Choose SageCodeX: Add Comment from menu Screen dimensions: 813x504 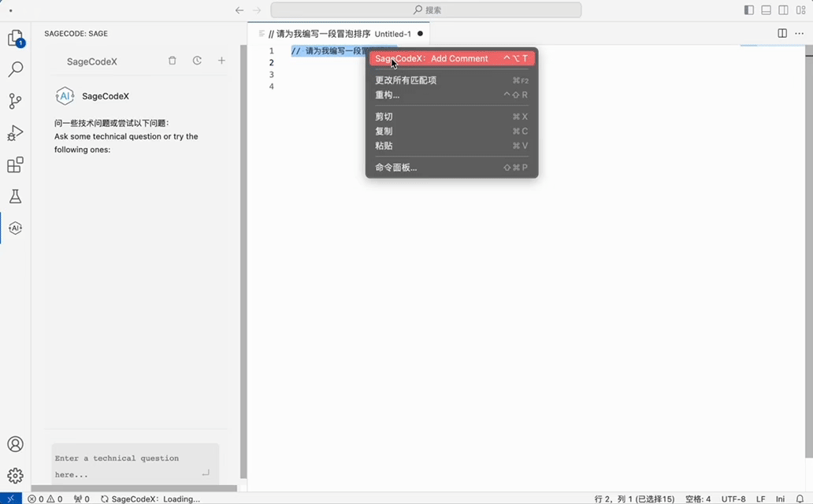click(x=451, y=58)
